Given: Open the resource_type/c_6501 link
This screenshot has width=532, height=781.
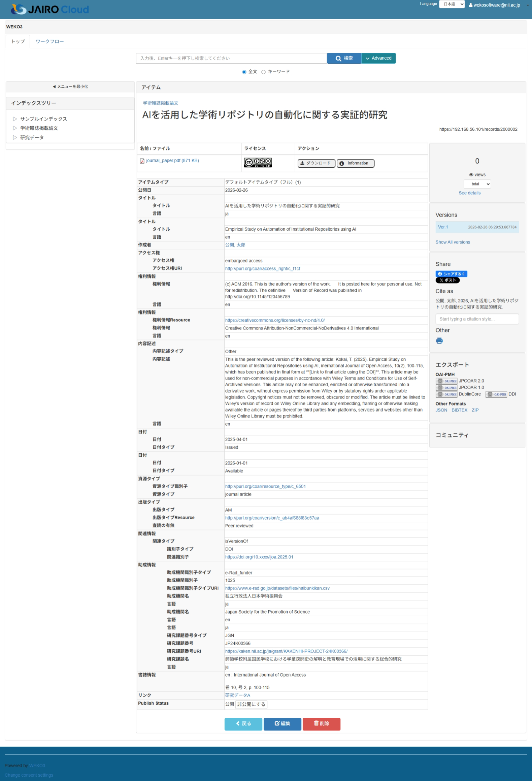Looking at the screenshot, I should [265, 486].
